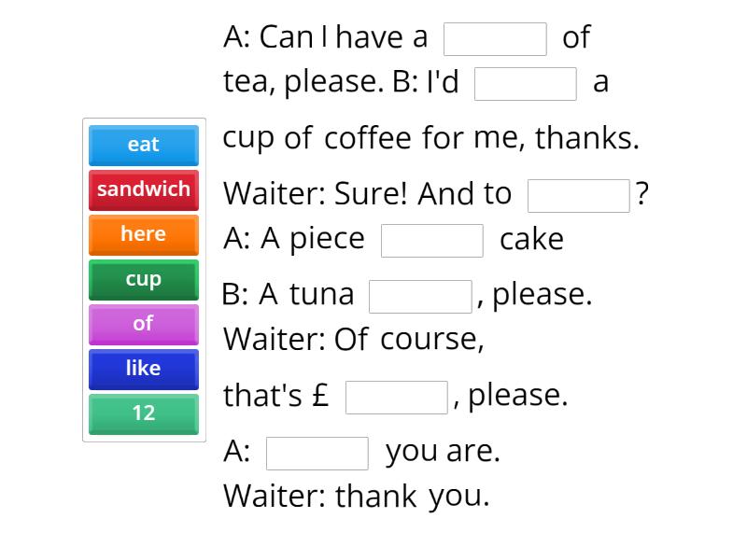Click the blank between "piece" and "cake"
The image size is (747, 560).
pyautogui.click(x=431, y=240)
